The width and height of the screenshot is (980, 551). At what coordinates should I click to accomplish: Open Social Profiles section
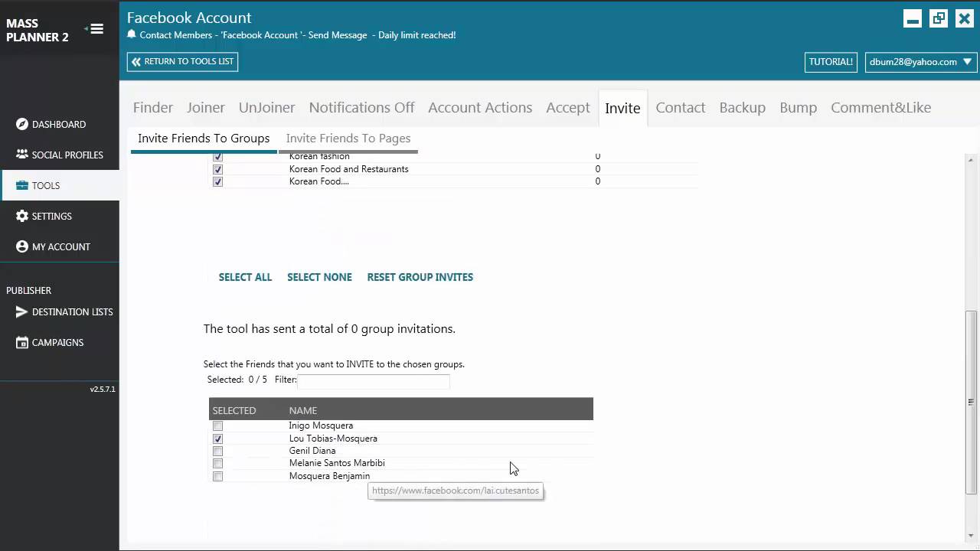pyautogui.click(x=59, y=155)
